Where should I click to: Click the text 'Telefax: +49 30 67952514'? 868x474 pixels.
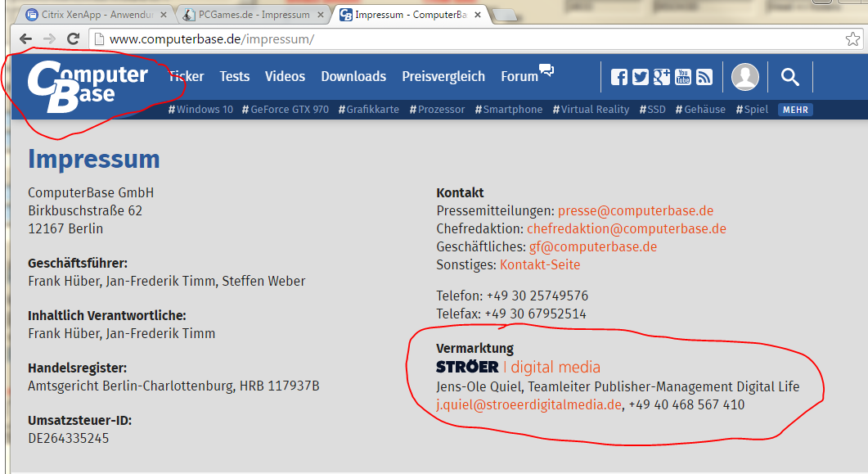[x=511, y=314]
